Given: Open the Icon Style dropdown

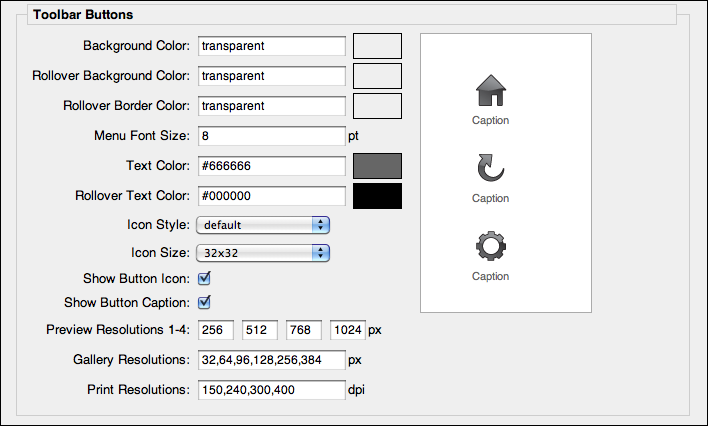Looking at the screenshot, I should pos(263,225).
